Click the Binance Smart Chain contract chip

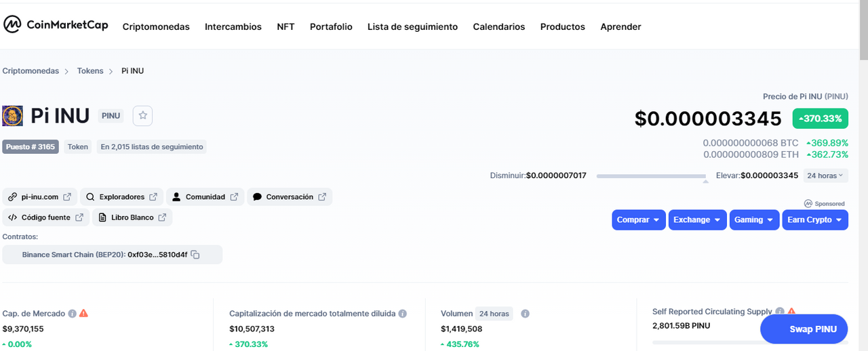(113, 255)
